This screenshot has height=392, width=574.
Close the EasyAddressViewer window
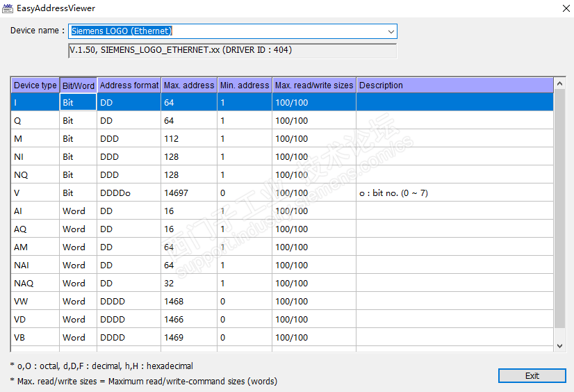point(566,8)
